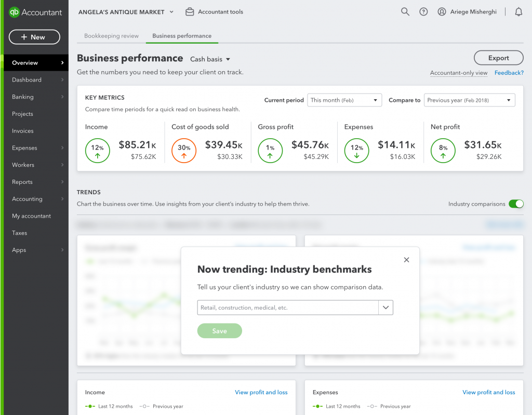Expand the Dashboard sidebar chevron
532x415 pixels.
62,80
